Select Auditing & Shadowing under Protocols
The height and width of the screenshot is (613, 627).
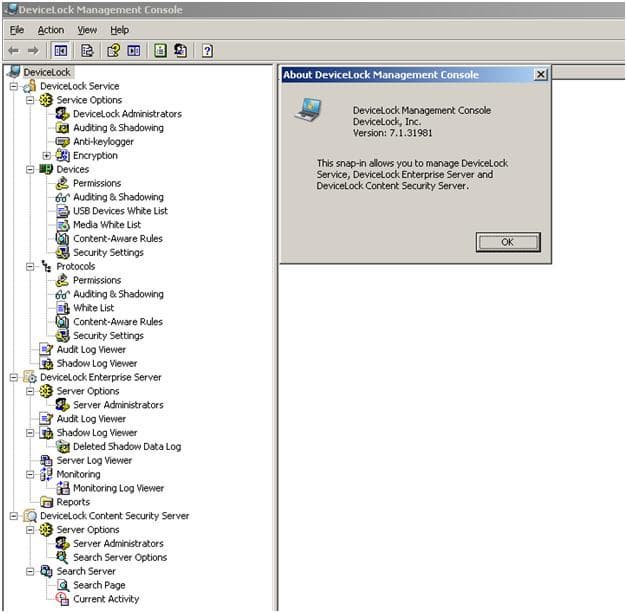(x=118, y=294)
